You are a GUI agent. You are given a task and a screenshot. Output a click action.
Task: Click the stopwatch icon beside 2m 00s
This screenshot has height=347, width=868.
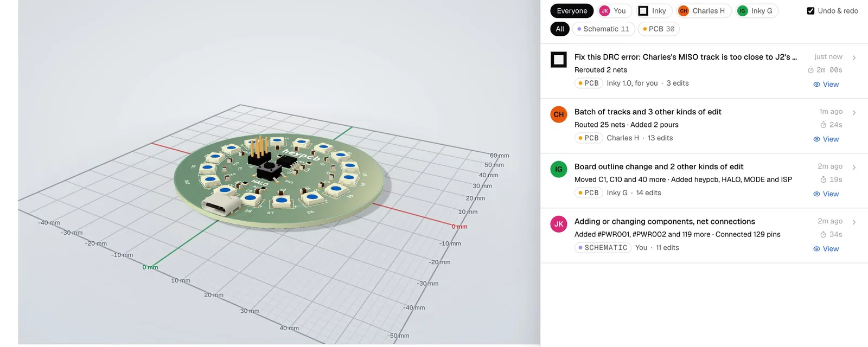tap(810, 70)
